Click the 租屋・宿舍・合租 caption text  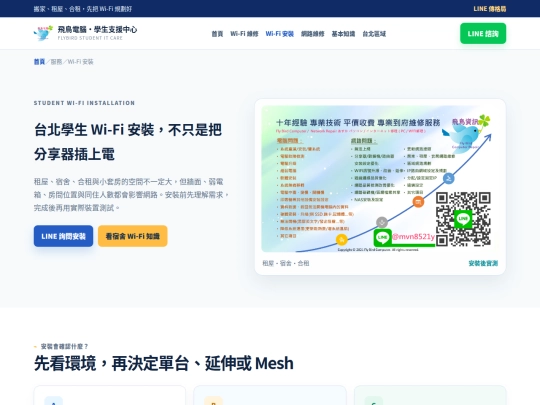(x=286, y=263)
